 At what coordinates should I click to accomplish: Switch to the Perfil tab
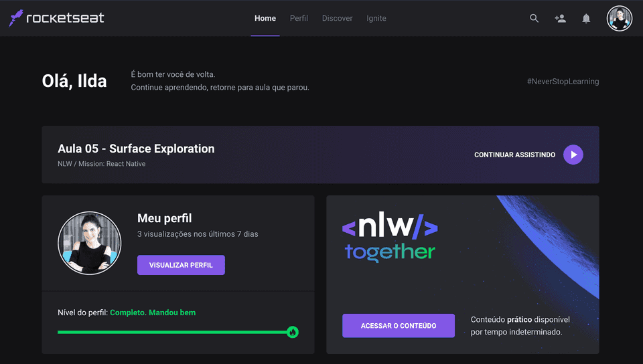(x=299, y=19)
